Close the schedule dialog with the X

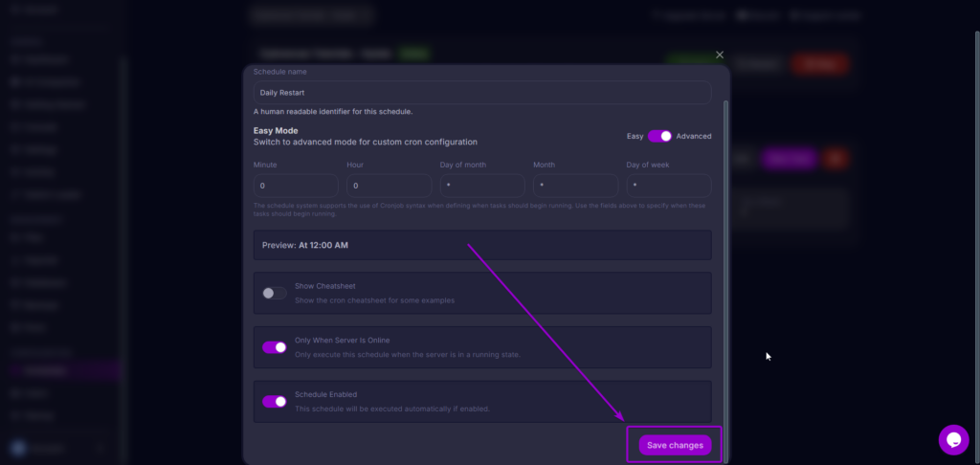click(720, 55)
